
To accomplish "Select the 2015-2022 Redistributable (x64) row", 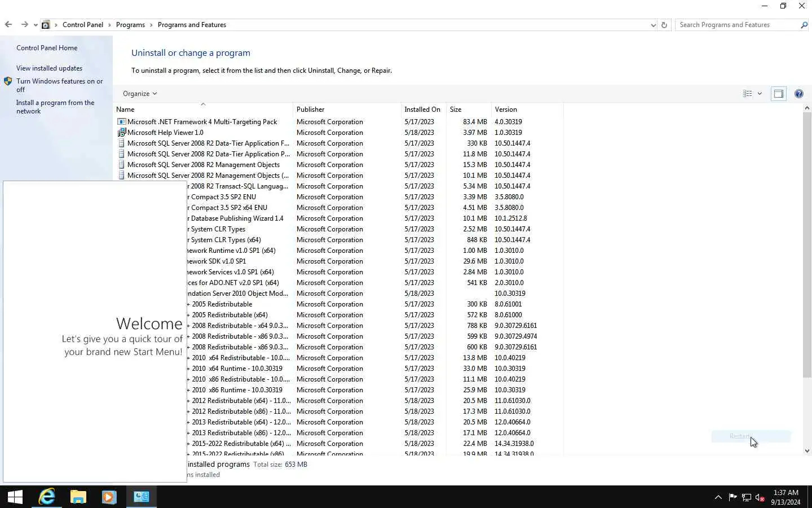I will tap(375, 444).
